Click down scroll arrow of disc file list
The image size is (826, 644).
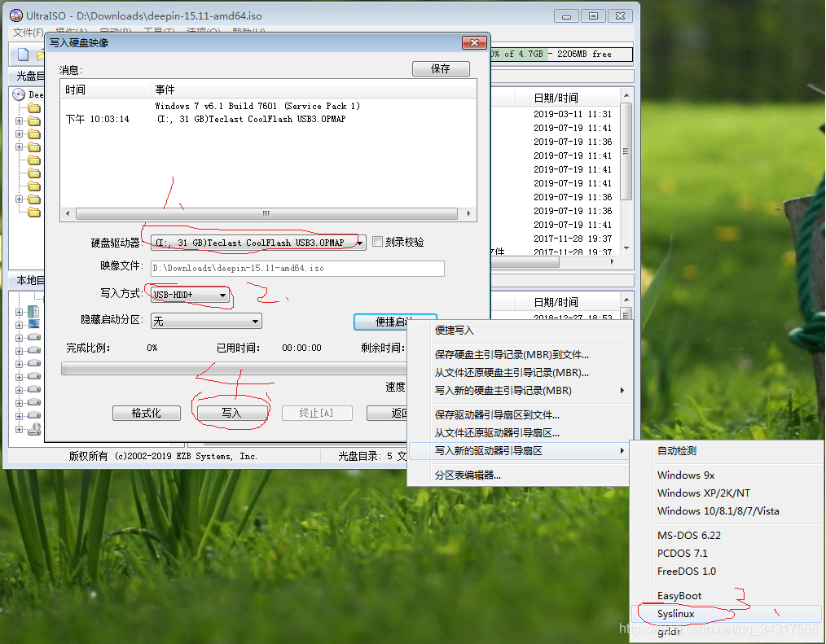(x=626, y=248)
